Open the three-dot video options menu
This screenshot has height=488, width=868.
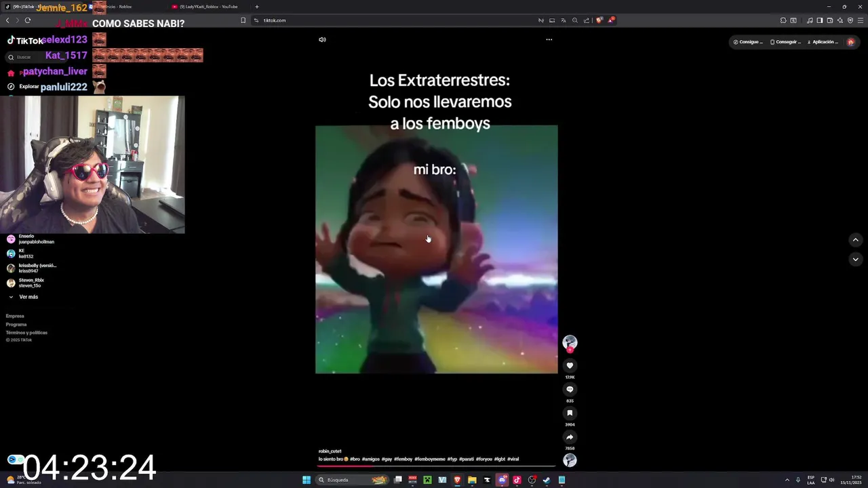click(549, 39)
